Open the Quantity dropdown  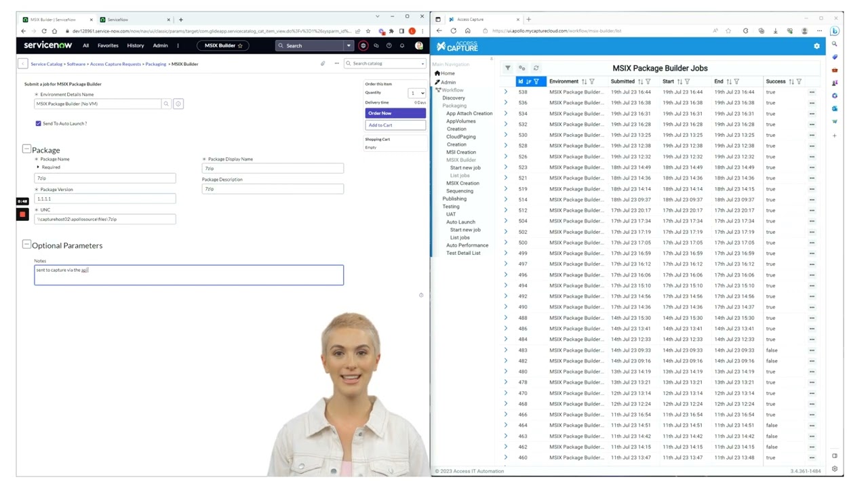(416, 93)
